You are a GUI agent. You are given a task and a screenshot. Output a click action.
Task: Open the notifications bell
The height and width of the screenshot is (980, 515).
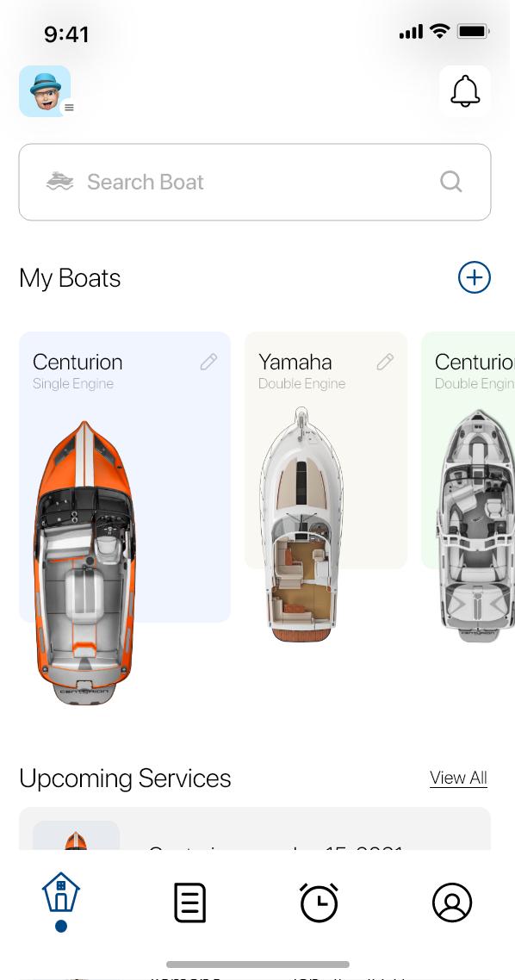(x=465, y=91)
